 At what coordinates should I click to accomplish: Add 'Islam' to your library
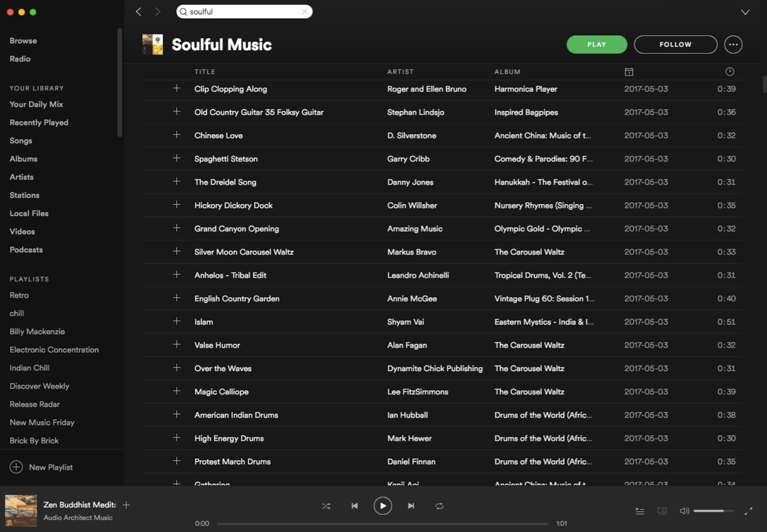(x=177, y=321)
